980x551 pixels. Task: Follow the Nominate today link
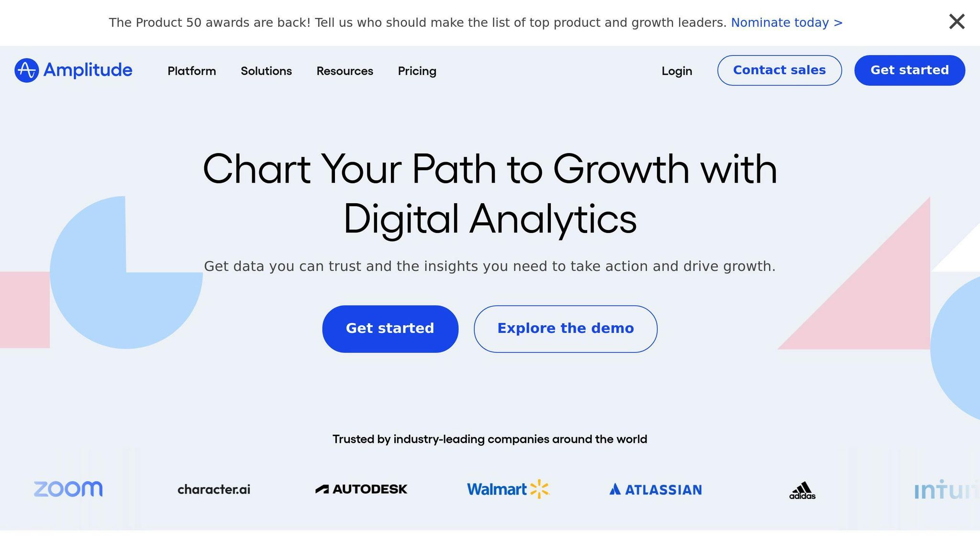786,22
